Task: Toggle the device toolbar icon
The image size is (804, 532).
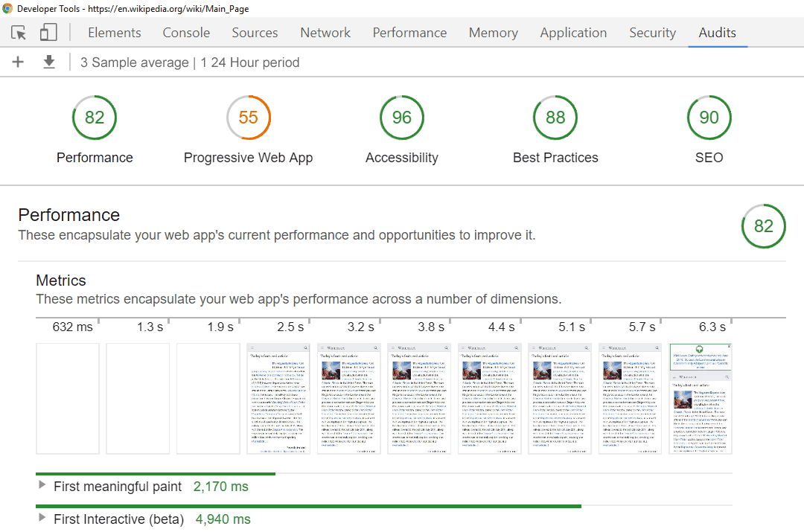Action: [48, 33]
